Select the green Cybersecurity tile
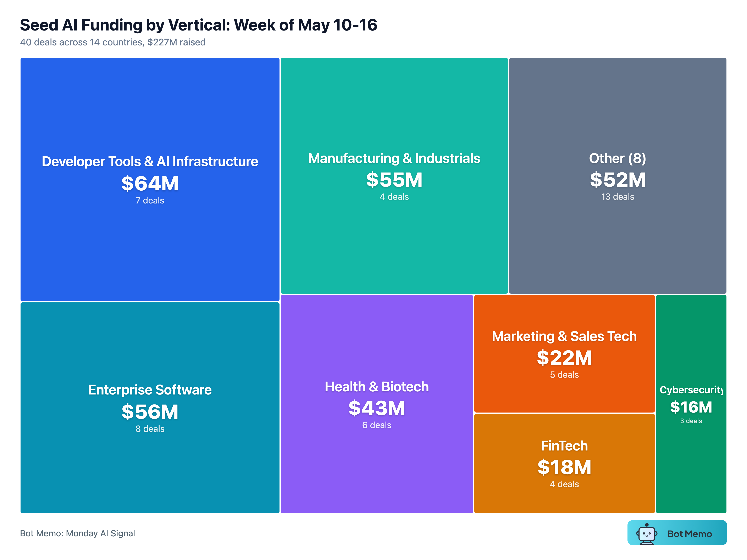This screenshot has height=560, width=747. (691, 404)
